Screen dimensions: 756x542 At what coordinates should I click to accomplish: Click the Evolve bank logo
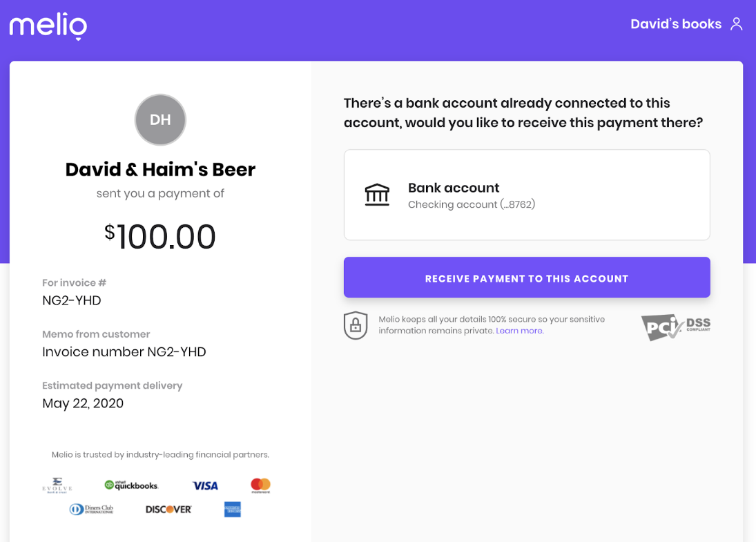tap(57, 485)
